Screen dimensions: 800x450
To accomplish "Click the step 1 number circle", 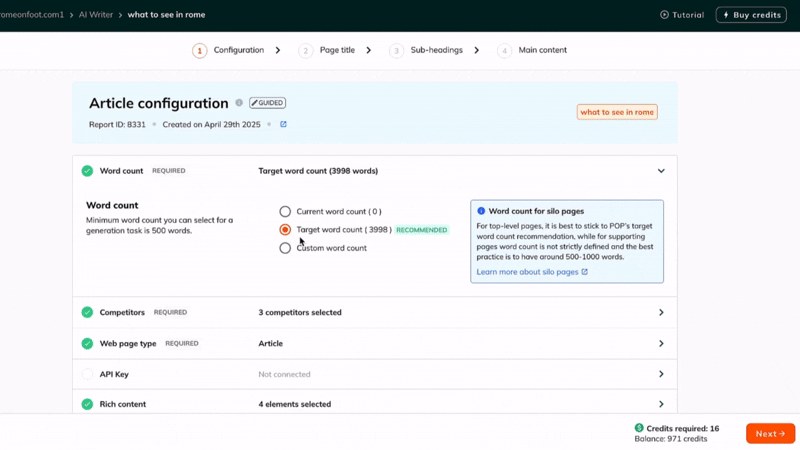I will pyautogui.click(x=199, y=51).
